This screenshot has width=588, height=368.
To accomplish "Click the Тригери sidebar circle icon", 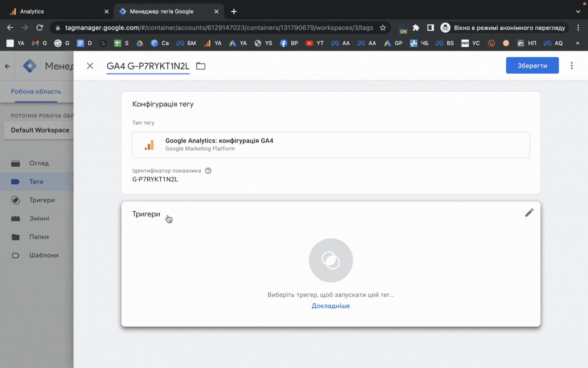I will tap(16, 200).
